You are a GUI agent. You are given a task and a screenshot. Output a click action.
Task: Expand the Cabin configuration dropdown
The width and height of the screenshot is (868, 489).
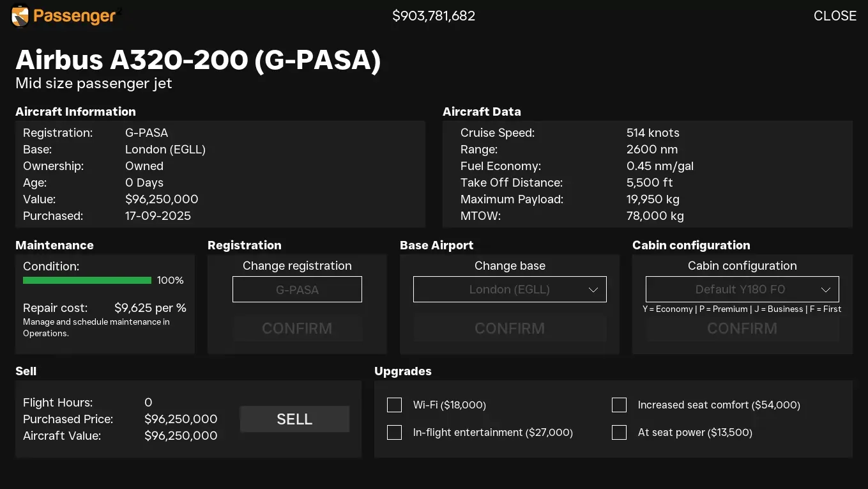pos(742,290)
